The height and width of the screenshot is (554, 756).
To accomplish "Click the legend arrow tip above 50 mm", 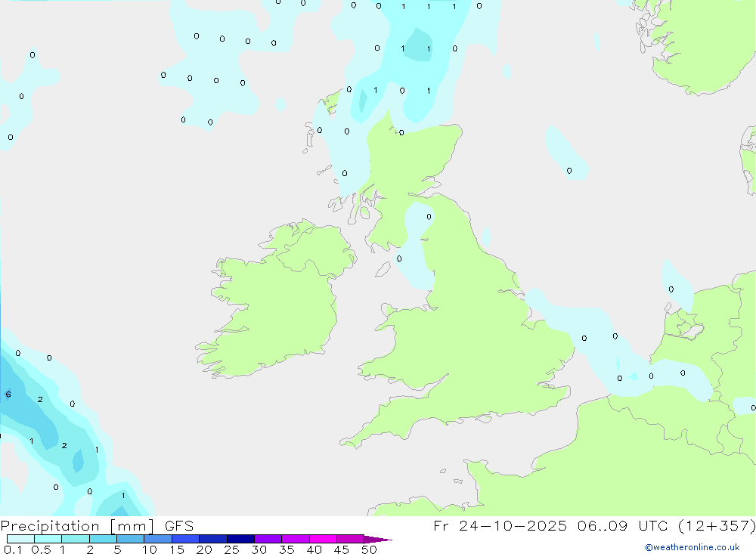I will coord(378,539).
